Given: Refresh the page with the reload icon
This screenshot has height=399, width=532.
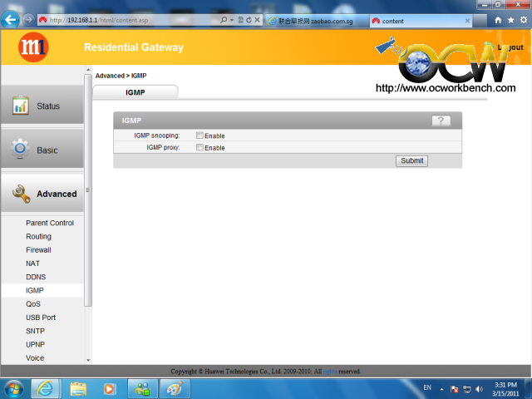Looking at the screenshot, I should click(x=249, y=20).
